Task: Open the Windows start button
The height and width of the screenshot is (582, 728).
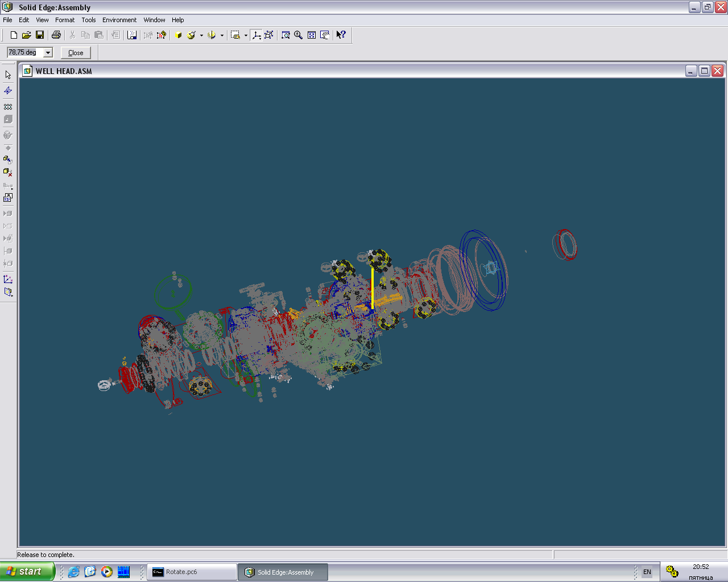Action: click(x=27, y=571)
